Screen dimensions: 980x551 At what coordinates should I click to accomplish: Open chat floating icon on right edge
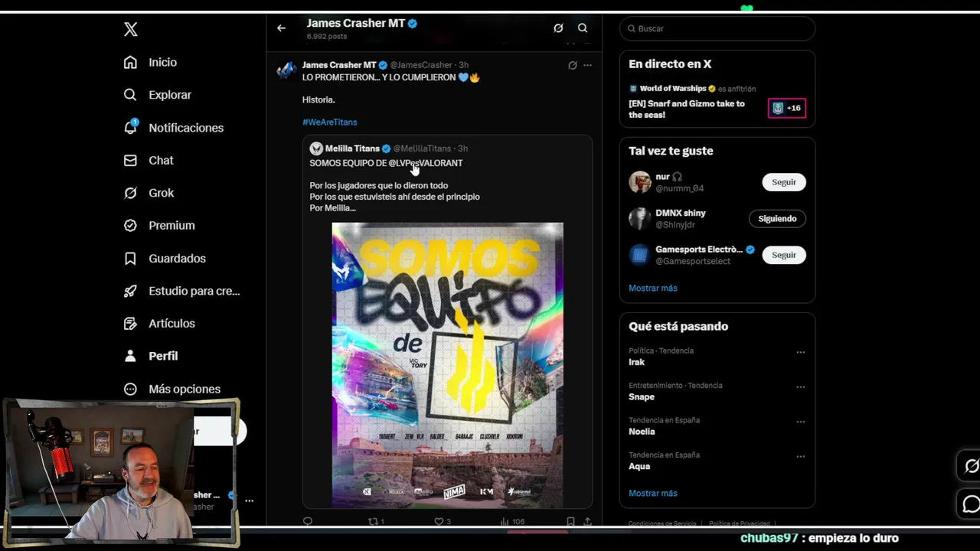(x=971, y=504)
